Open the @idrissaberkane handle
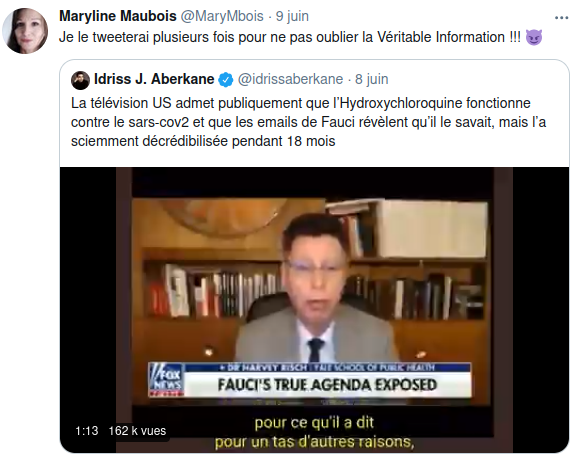Image resolution: width=574 pixels, height=461 pixels. tap(290, 79)
